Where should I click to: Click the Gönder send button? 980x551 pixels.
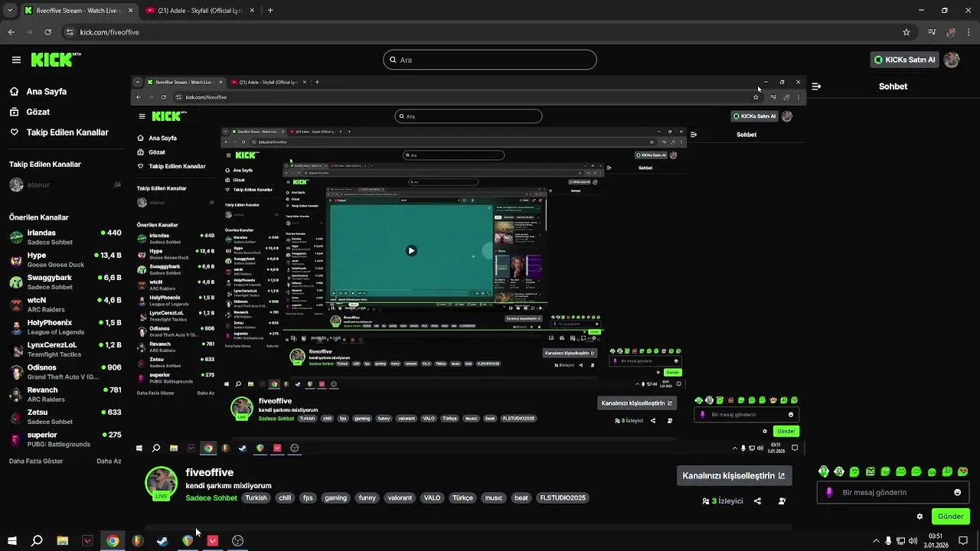click(950, 517)
